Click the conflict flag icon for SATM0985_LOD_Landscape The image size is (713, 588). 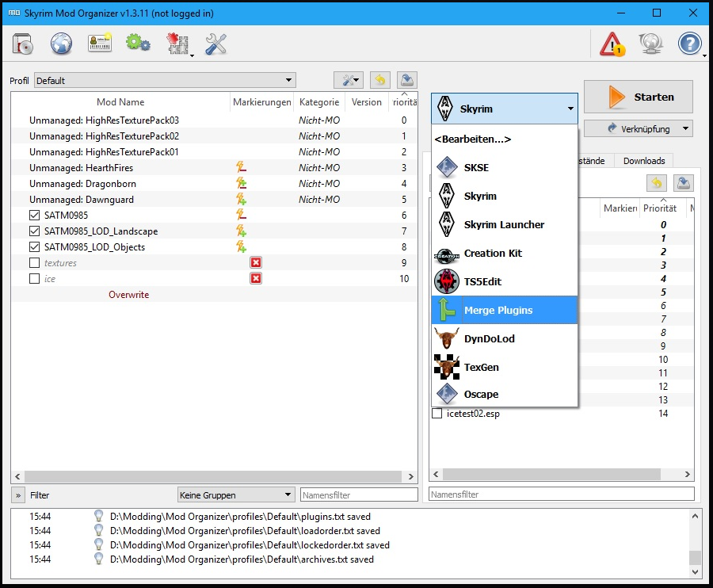[241, 231]
